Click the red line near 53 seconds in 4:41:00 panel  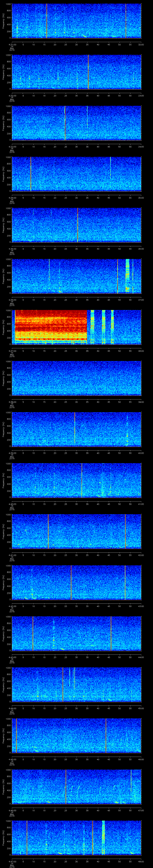pyautogui.click(x=125, y=531)
